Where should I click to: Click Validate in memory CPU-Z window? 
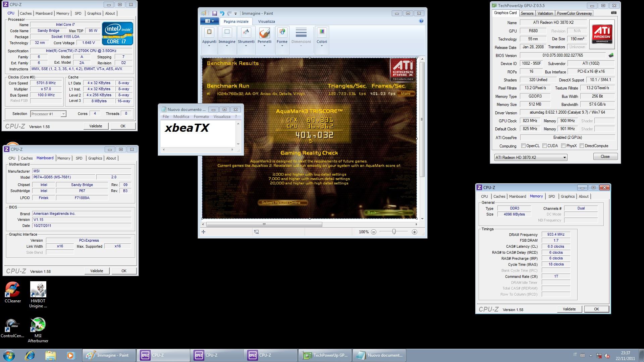[569, 309]
